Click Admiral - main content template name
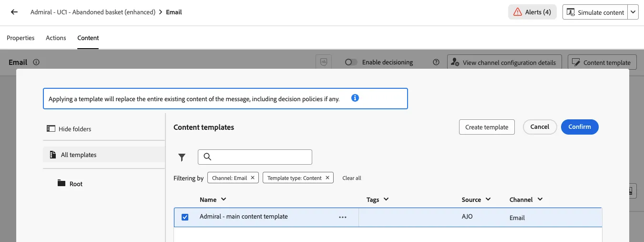 click(x=244, y=216)
